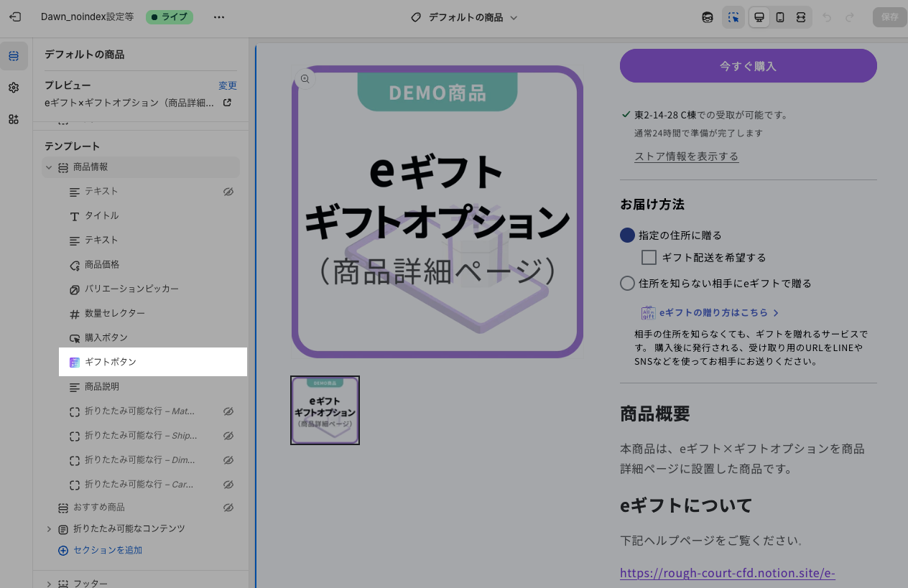Collapse the 商品情報 section
908x588 pixels.
[x=49, y=167]
